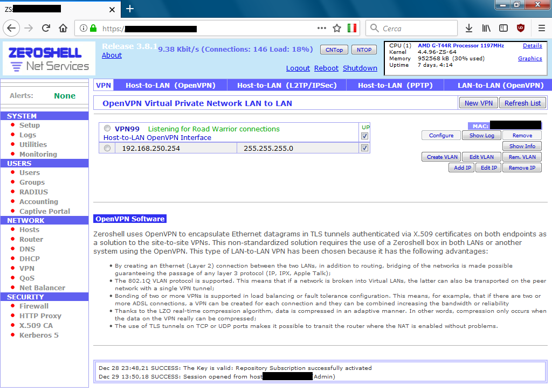The height and width of the screenshot is (392, 552).
Task: Show site information icon
Action: (84, 28)
